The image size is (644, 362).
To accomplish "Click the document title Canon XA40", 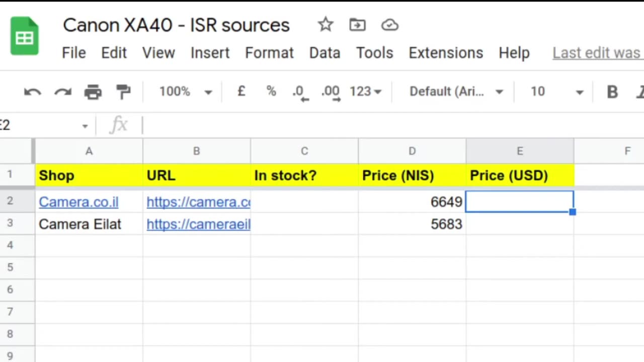I will [176, 25].
